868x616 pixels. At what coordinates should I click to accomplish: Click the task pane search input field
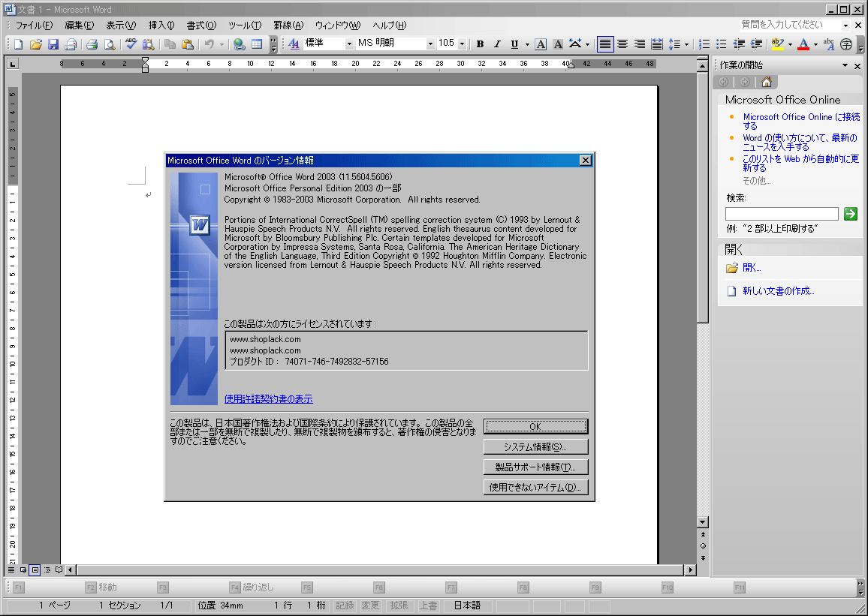(x=782, y=214)
